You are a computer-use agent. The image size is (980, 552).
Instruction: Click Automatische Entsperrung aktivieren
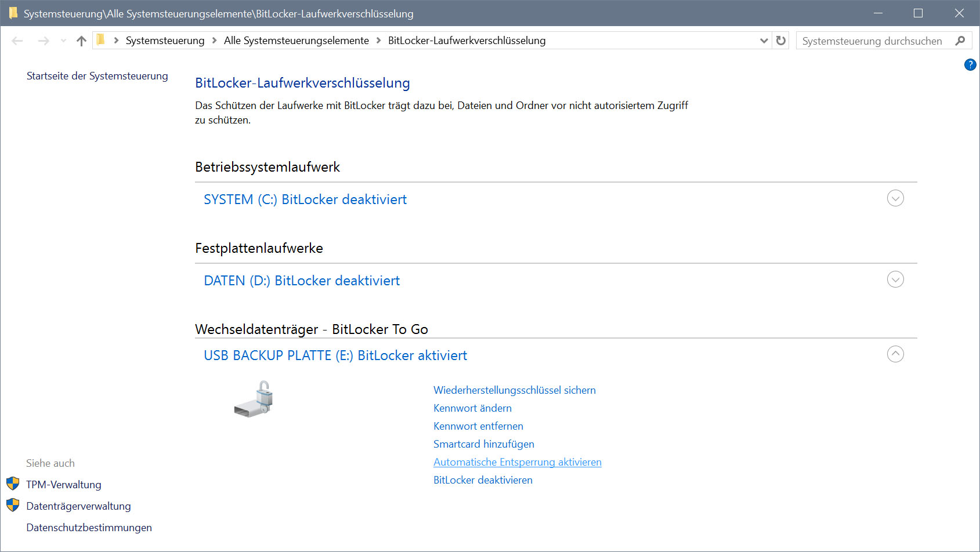518,462
